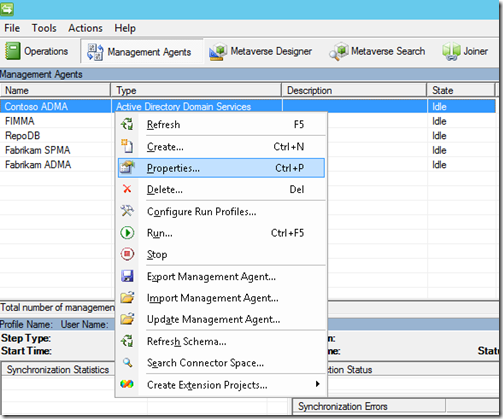This screenshot has width=503, height=419.
Task: Choose Refresh from the context menu
Action: (221, 124)
